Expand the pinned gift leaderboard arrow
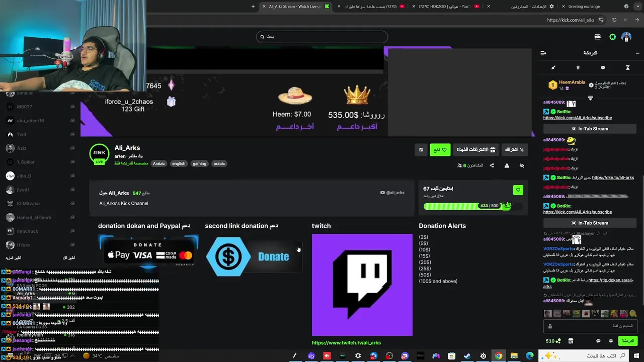This screenshot has height=362, width=644. [591, 98]
